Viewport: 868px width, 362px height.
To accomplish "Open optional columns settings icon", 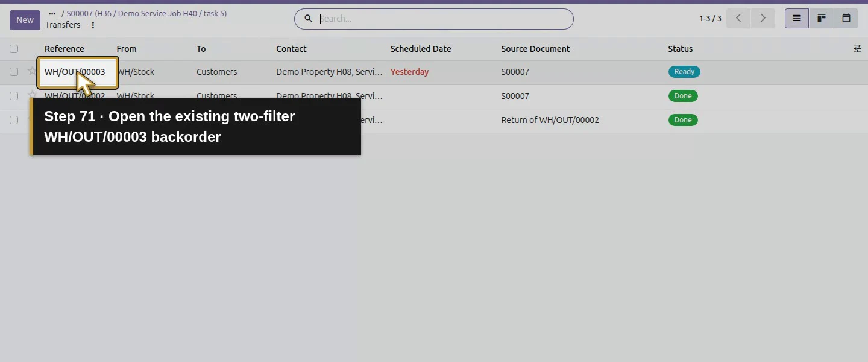I will pos(857,49).
